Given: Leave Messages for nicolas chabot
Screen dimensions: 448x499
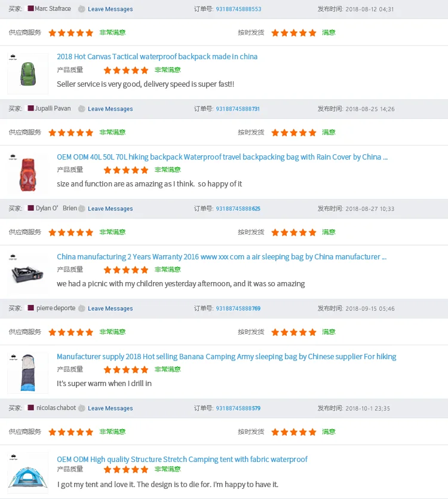Looking at the screenshot, I should [x=111, y=408].
